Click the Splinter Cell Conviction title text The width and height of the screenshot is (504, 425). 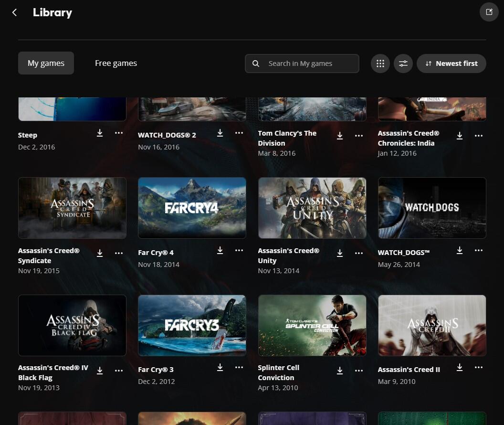coord(278,372)
